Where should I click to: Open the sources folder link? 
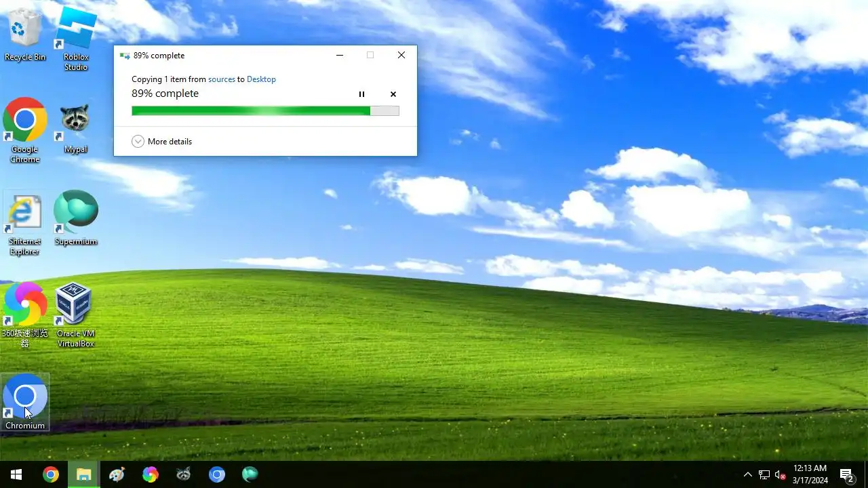[x=222, y=79]
